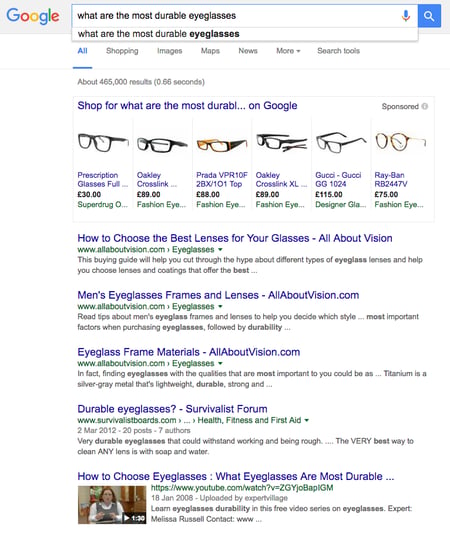The height and width of the screenshot is (534, 450).
Task: Click the youtube.com/watch?v=ZGYjoBapIGM URL
Action: tap(242, 488)
